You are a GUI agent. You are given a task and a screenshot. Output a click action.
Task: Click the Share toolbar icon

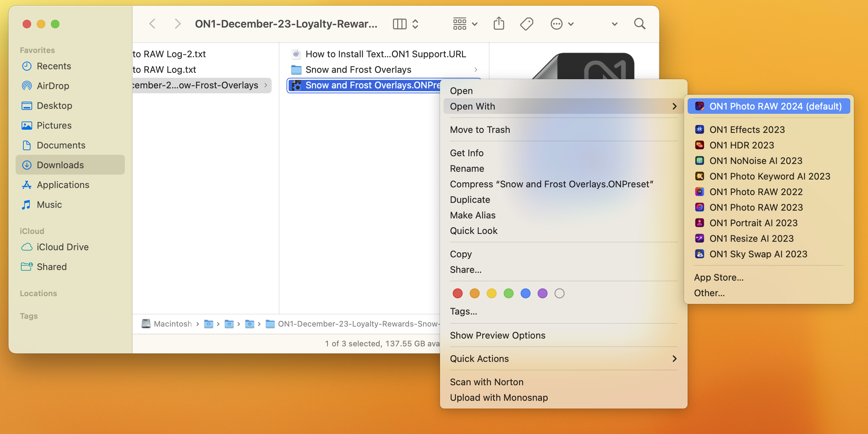499,24
